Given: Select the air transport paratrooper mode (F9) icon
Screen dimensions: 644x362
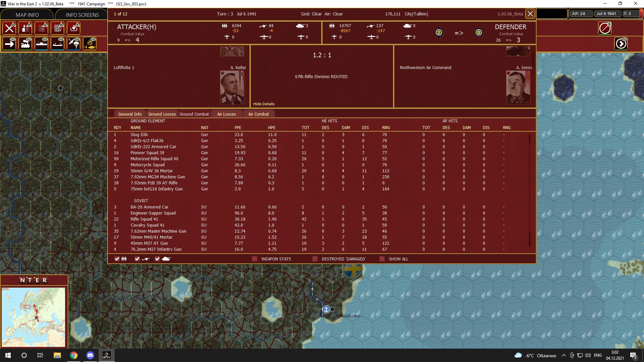Looking at the screenshot, I should coord(74,44).
